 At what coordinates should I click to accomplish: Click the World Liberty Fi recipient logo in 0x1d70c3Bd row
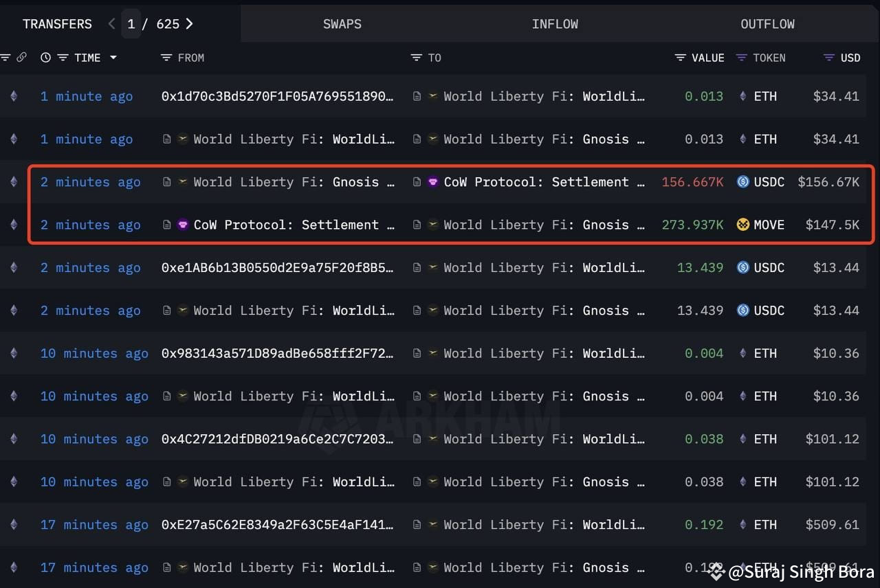coord(433,96)
